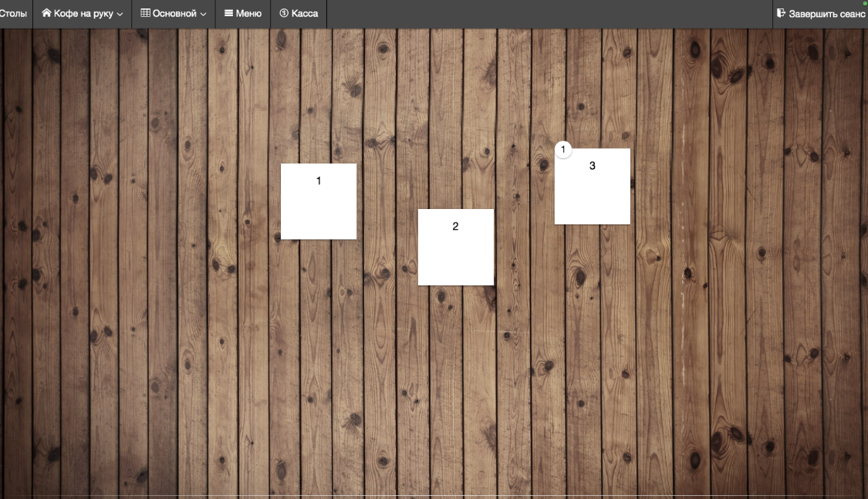Expand the Основной hall dropdown arrow

(x=203, y=14)
